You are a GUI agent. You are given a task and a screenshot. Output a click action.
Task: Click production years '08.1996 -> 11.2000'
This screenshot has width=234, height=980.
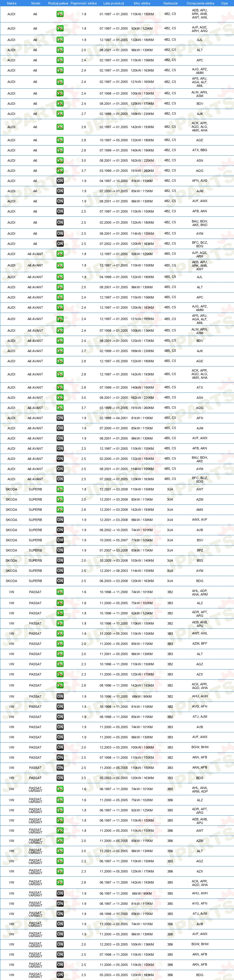click(x=114, y=686)
